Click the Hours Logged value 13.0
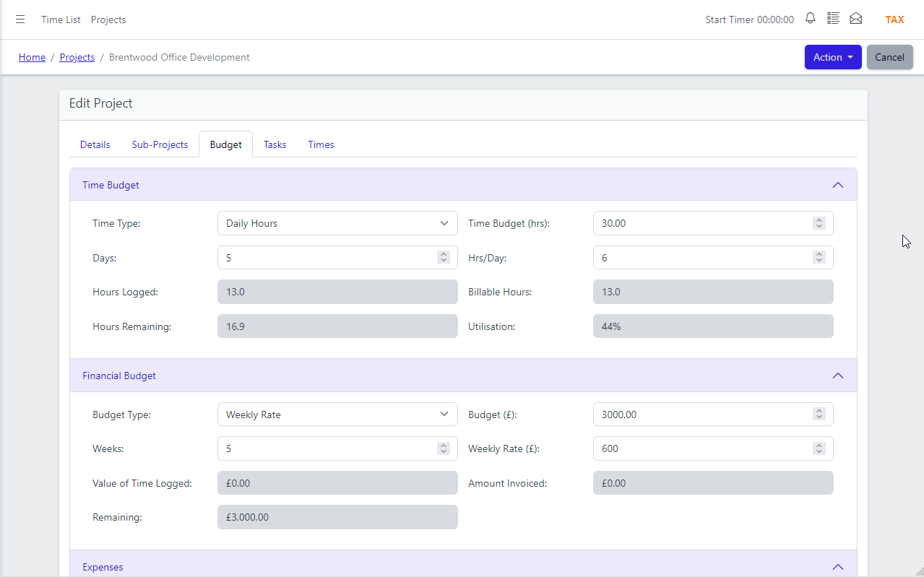Viewport: 924px width, 577px height. point(337,292)
